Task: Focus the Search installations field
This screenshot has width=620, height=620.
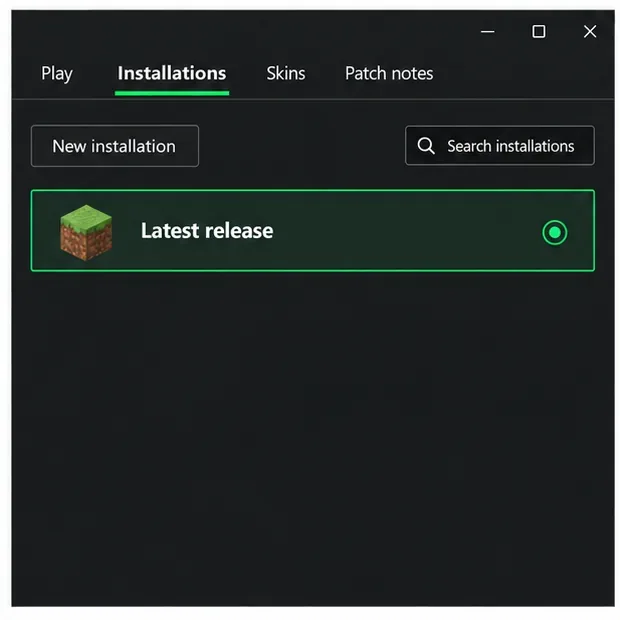Action: (500, 146)
